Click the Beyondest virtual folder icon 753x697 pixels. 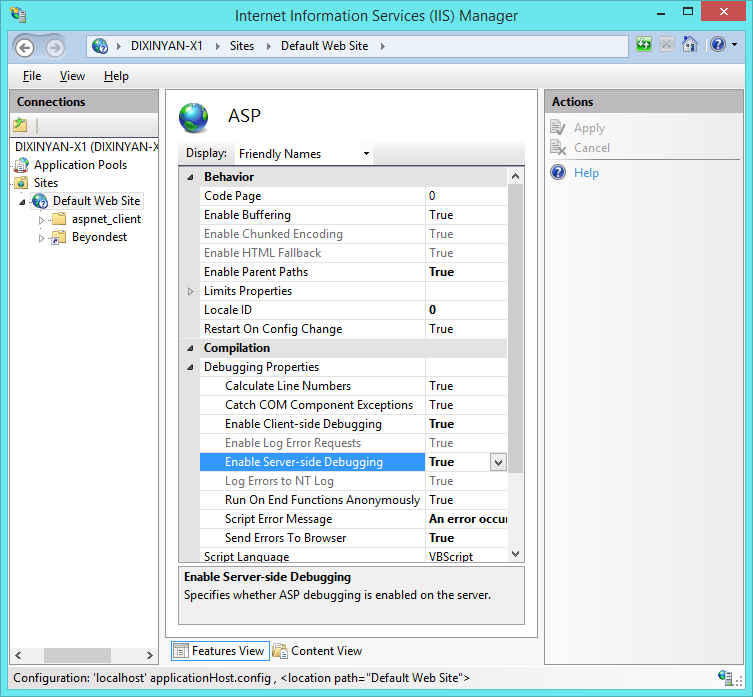(59, 237)
